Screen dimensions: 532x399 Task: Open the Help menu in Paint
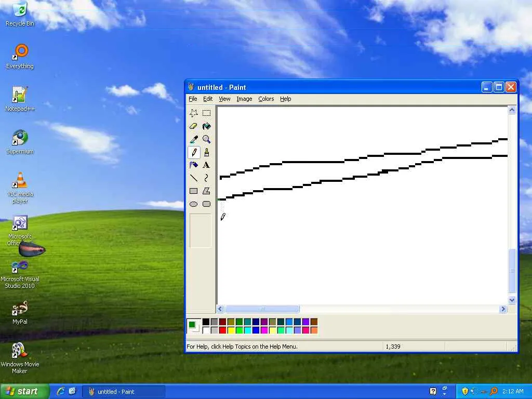coord(285,99)
